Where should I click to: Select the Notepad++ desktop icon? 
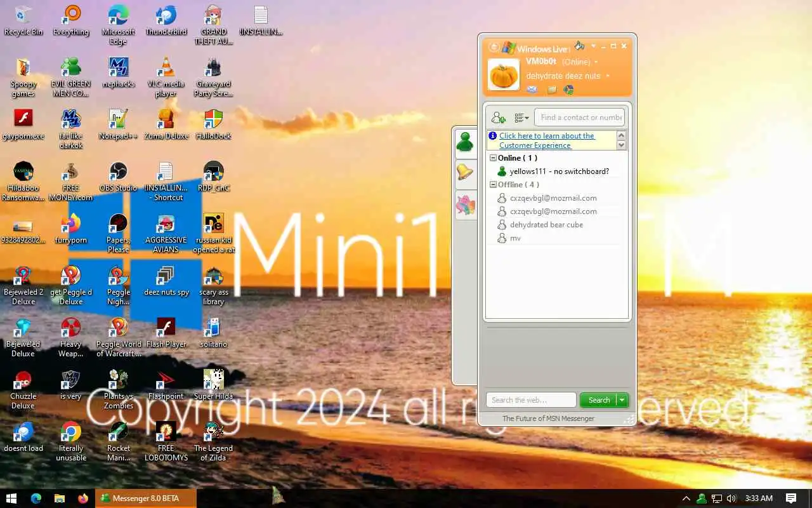click(x=119, y=124)
